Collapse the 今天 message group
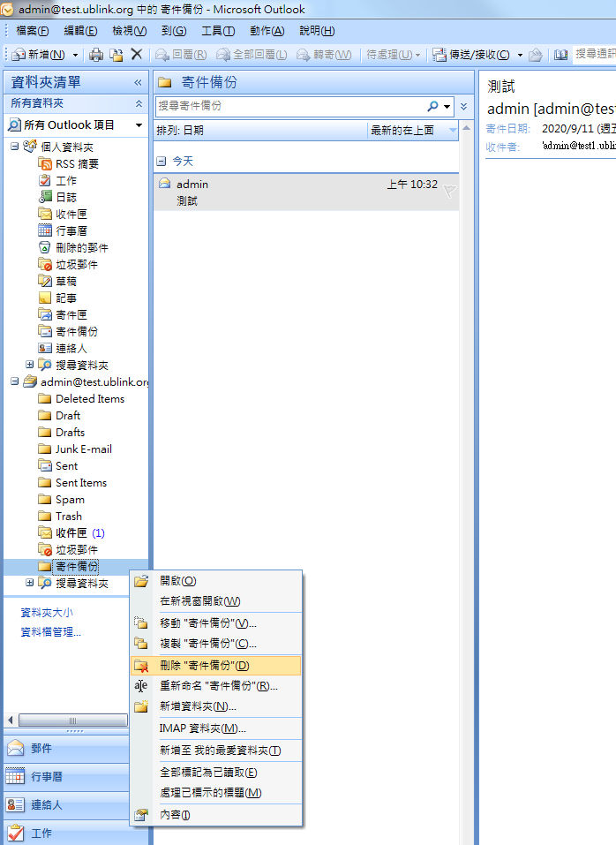 (x=162, y=162)
